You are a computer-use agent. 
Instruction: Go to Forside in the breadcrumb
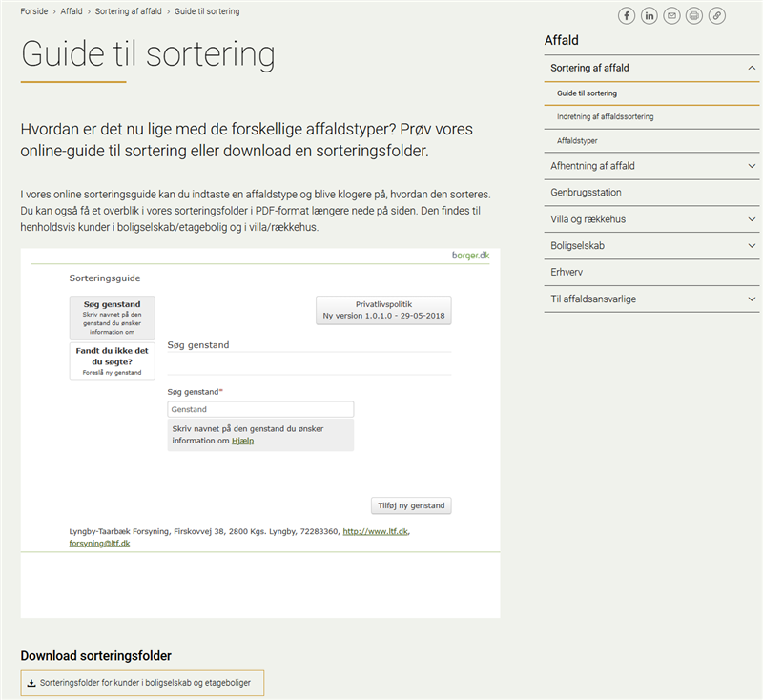pyautogui.click(x=34, y=11)
